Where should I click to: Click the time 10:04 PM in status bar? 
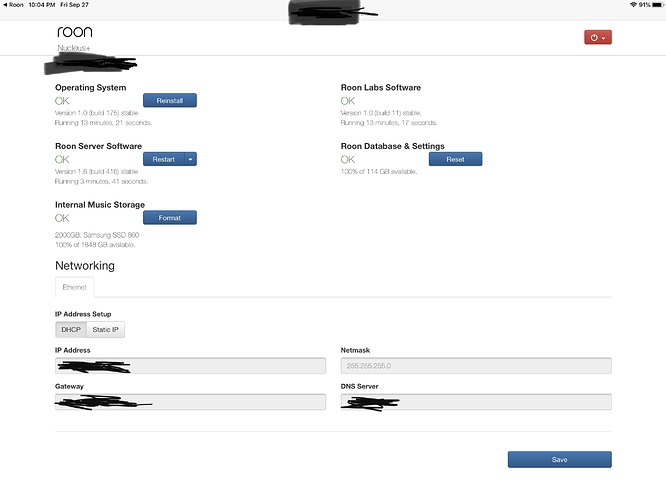pyautogui.click(x=42, y=5)
